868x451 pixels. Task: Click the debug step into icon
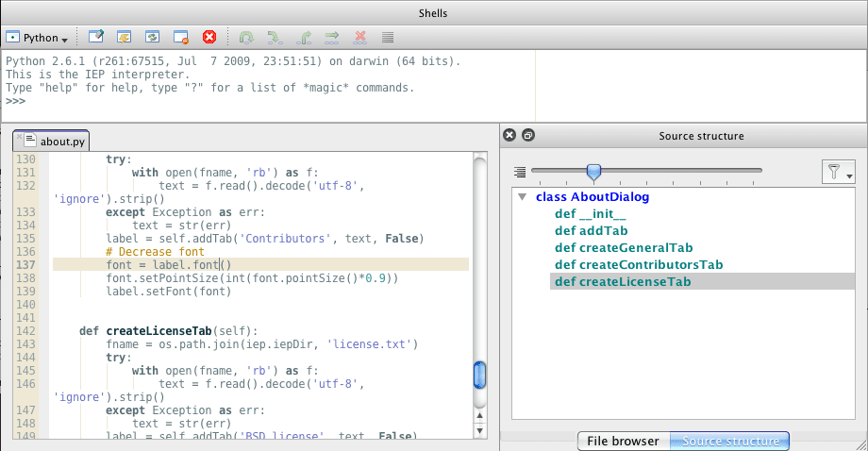coord(275,38)
